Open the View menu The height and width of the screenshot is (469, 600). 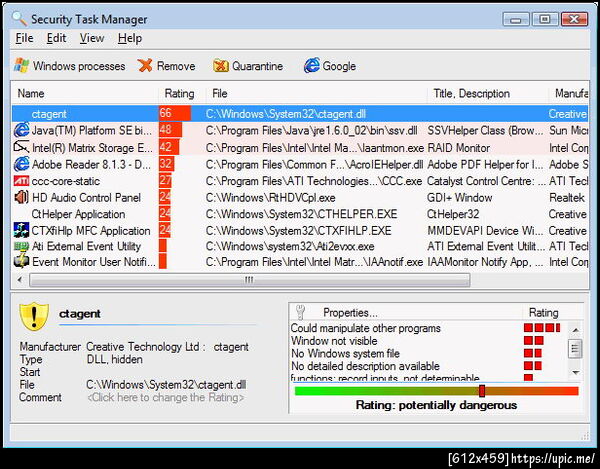[x=92, y=38]
